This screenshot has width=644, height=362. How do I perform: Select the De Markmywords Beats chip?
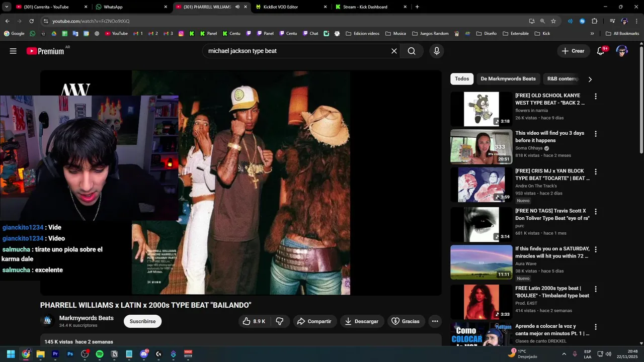(x=508, y=79)
